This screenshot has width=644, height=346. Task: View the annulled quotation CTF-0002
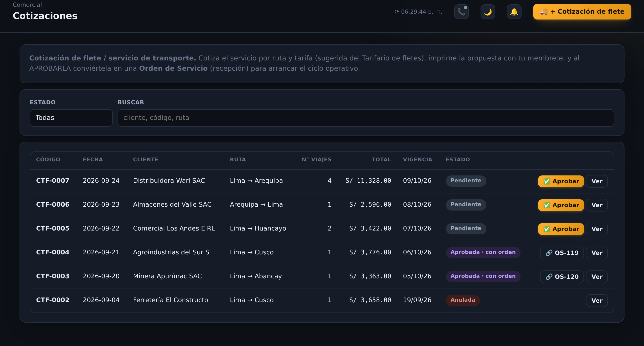tap(597, 301)
